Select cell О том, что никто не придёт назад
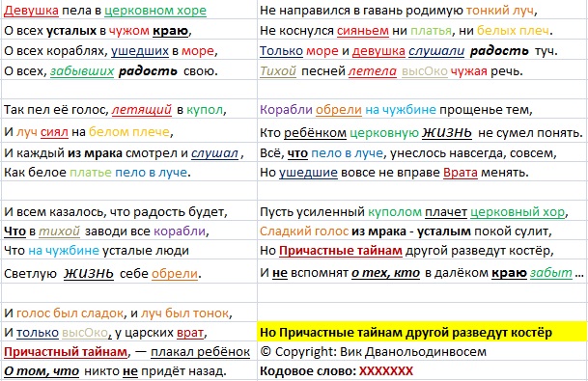The height and width of the screenshot is (381, 588). point(129,371)
